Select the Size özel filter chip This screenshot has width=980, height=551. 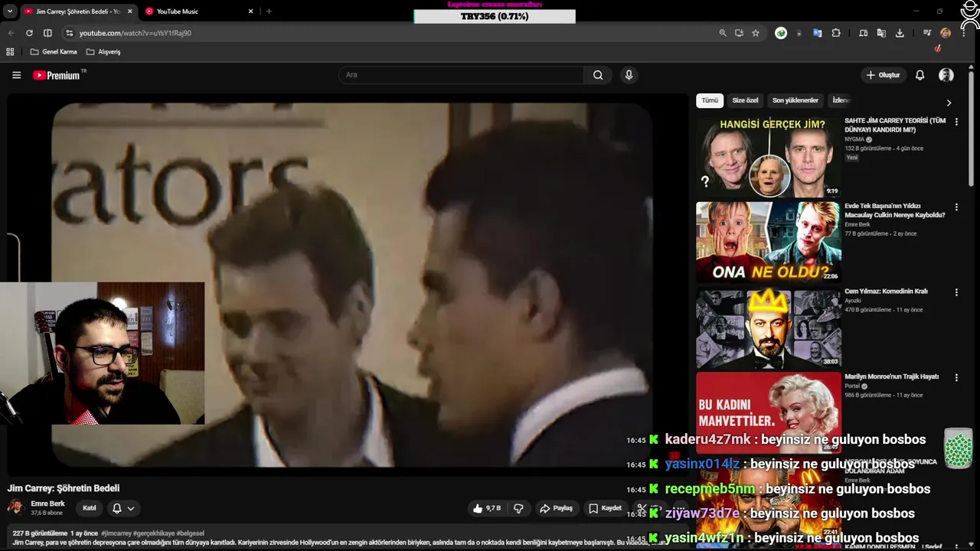coord(745,100)
